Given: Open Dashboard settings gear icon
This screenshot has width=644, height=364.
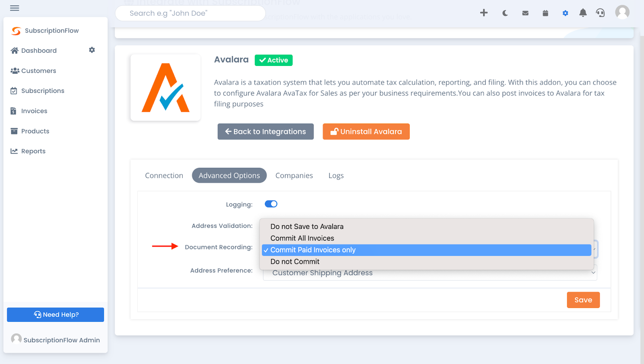Looking at the screenshot, I should (x=92, y=50).
